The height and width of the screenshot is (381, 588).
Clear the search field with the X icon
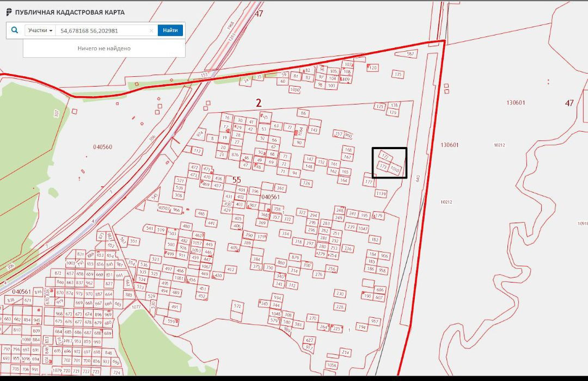(x=151, y=31)
